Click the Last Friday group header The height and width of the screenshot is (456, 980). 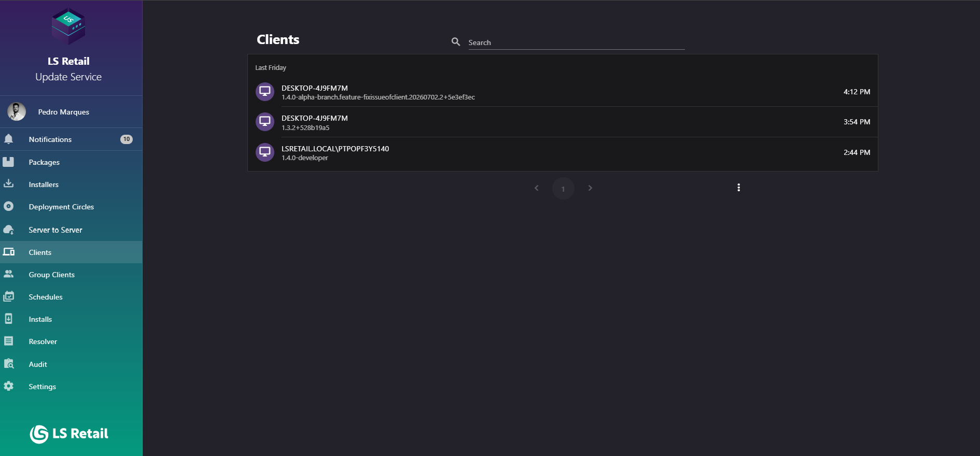(271, 68)
